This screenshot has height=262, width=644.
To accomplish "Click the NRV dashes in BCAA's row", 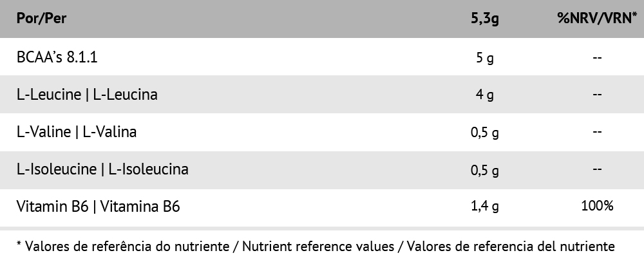I will click(596, 58).
